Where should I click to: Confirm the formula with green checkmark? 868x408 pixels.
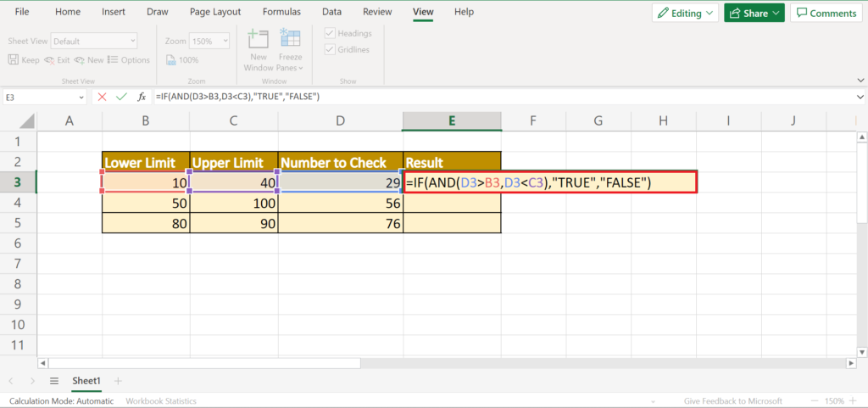(x=121, y=97)
